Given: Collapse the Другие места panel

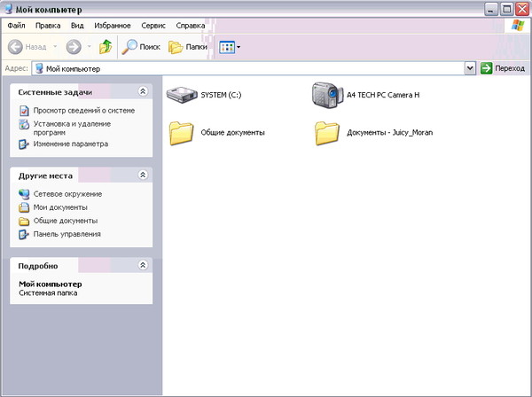Looking at the screenshot, I should click(143, 175).
